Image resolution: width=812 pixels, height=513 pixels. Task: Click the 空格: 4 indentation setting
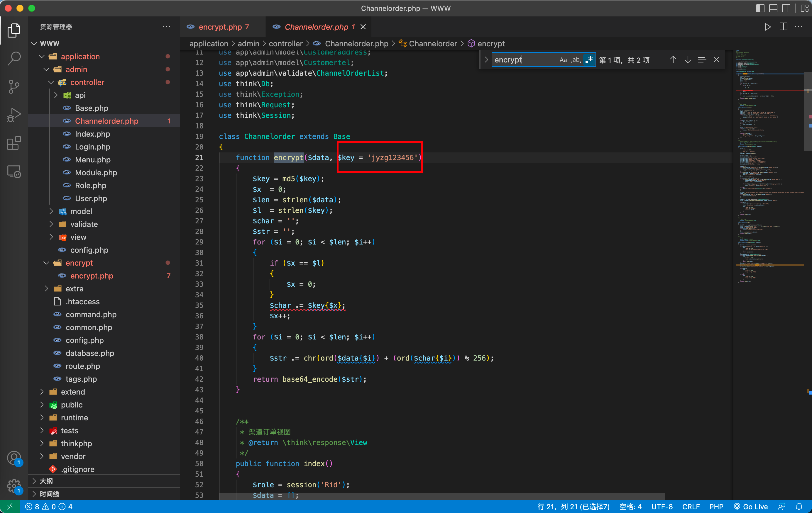[630, 507]
